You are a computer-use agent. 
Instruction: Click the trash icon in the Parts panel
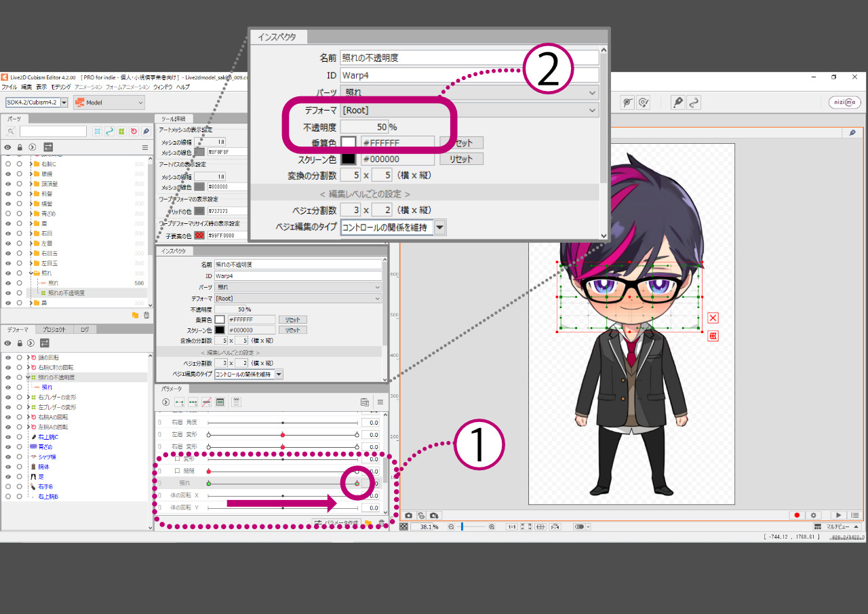146,315
